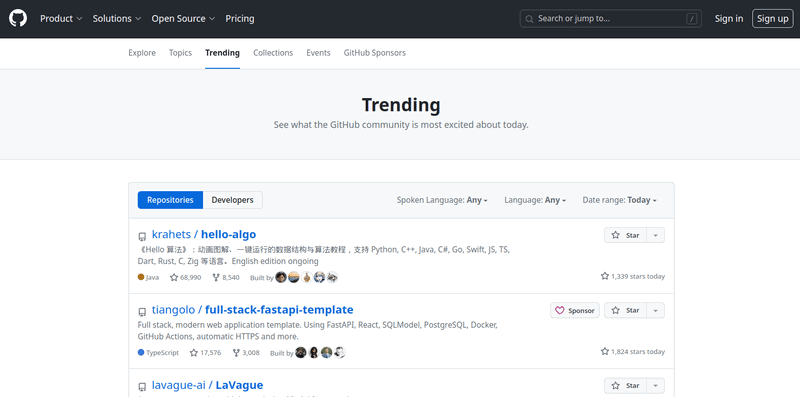Expand the Solutions menu
Viewport: 800px width, 397px height.
(117, 19)
